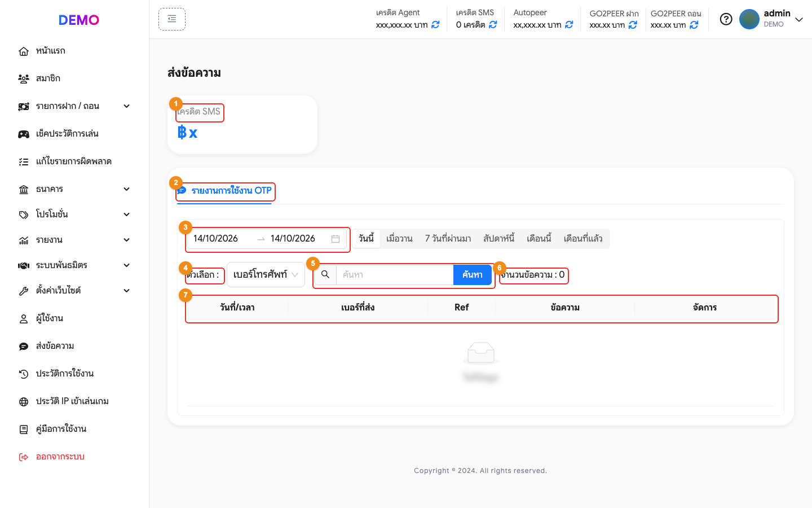The height and width of the screenshot is (508, 812).
Task: Click the gamepad icon beside เช็คประวัติการเล่น
Action: click(x=24, y=134)
